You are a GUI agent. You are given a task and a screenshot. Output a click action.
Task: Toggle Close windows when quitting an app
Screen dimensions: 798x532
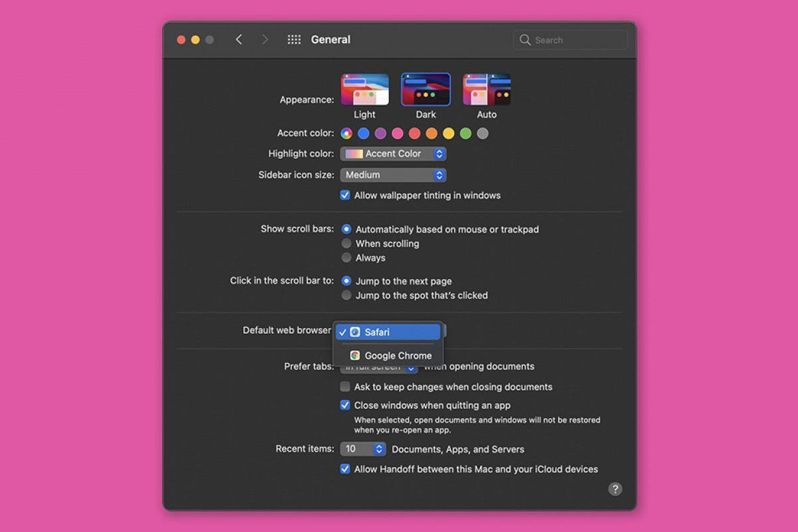(x=345, y=405)
